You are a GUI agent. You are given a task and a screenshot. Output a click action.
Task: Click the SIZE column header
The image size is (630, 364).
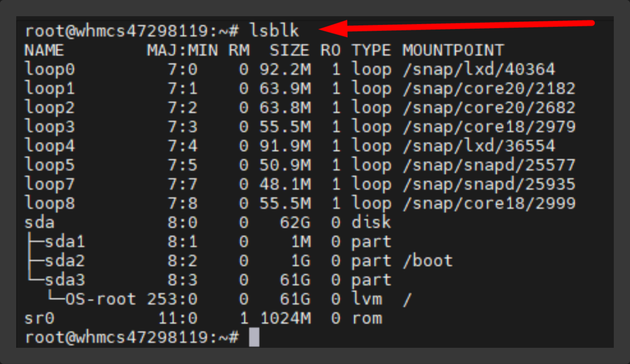[x=290, y=50]
